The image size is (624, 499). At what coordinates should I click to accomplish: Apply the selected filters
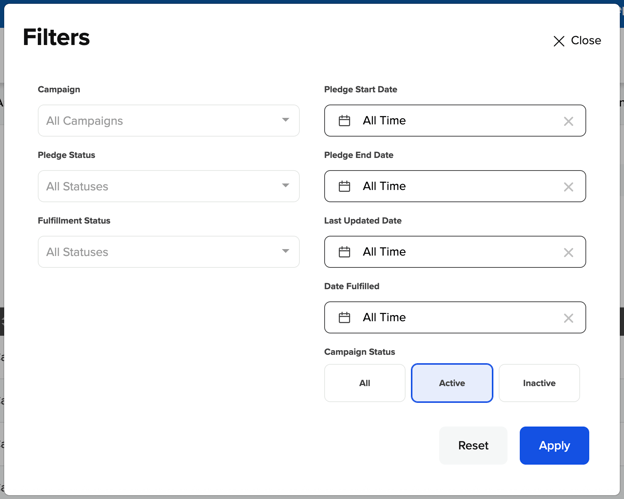pos(554,446)
